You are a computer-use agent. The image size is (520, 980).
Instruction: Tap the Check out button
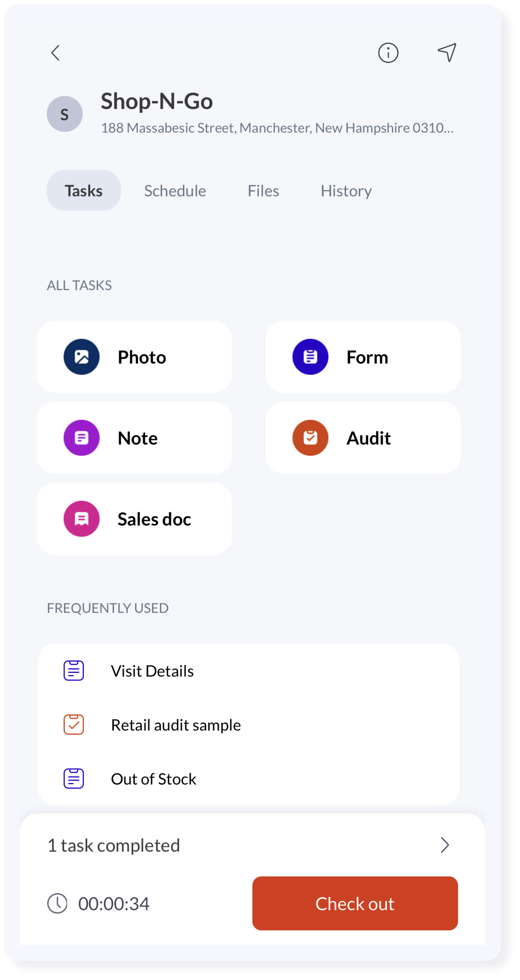(x=355, y=903)
